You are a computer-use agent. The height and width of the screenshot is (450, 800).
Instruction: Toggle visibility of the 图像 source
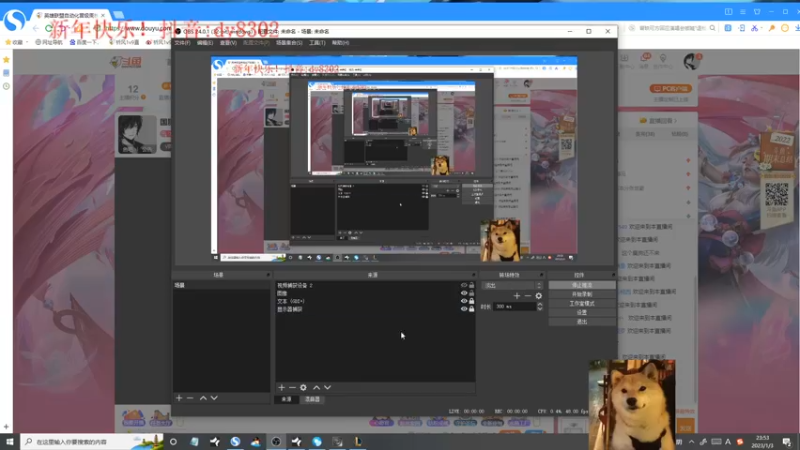464,293
